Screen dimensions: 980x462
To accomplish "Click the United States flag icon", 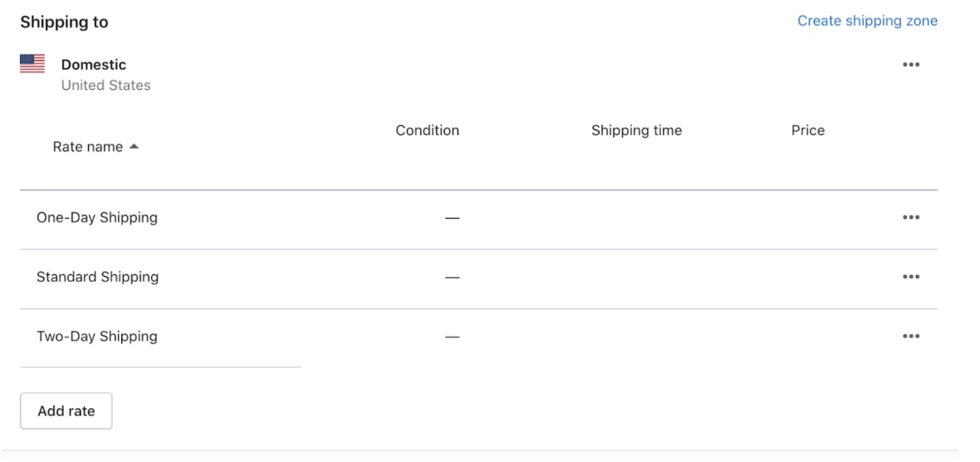I will tap(31, 64).
